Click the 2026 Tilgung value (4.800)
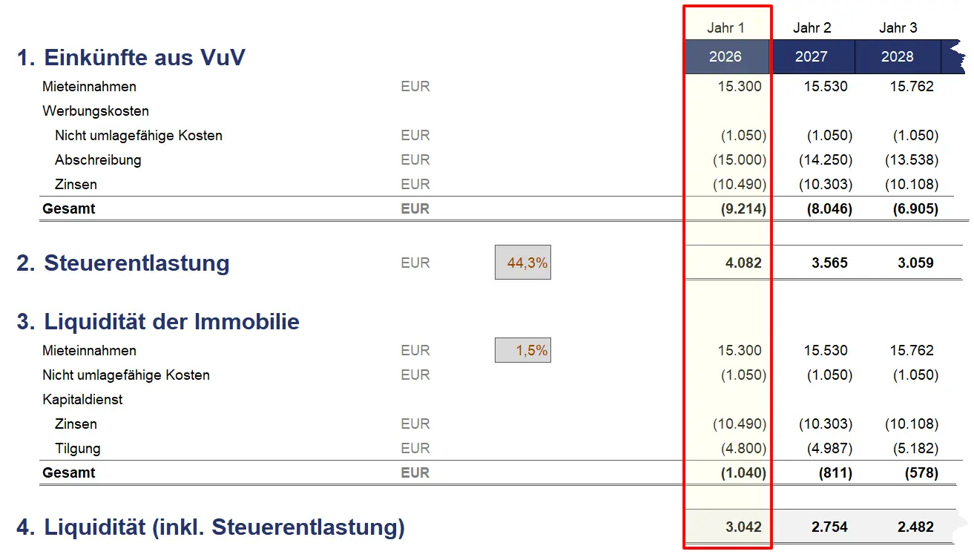The height and width of the screenshot is (560, 974). (743, 449)
